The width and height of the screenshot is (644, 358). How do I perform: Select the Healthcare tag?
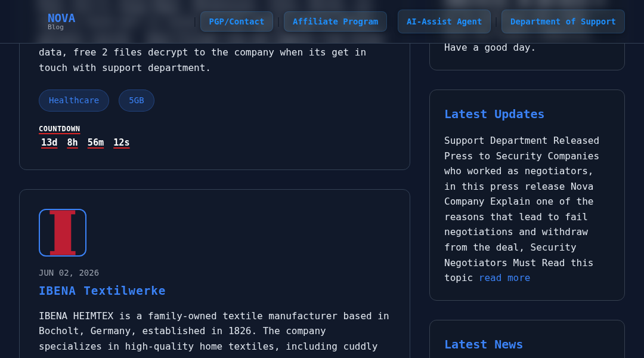[x=74, y=100]
